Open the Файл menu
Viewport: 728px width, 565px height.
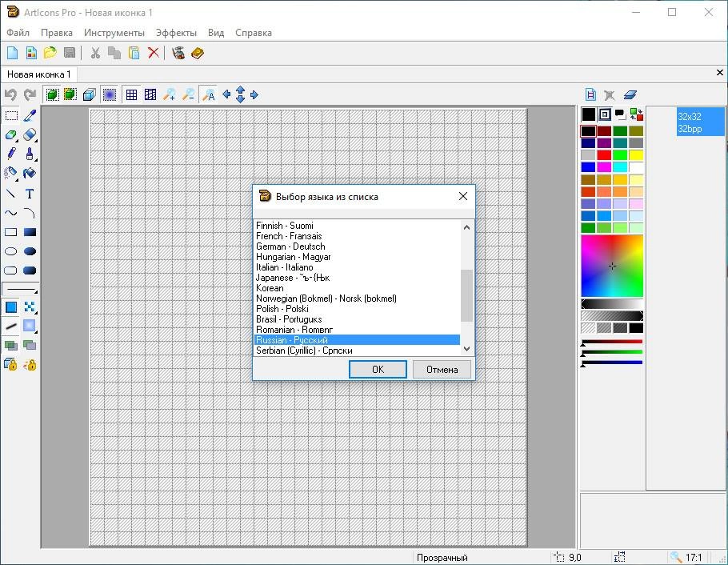click(x=18, y=33)
